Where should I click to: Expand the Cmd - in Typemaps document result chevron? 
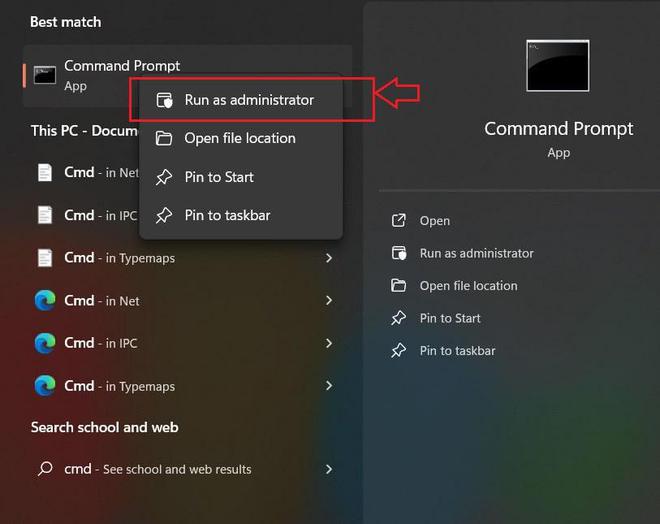[329, 258]
